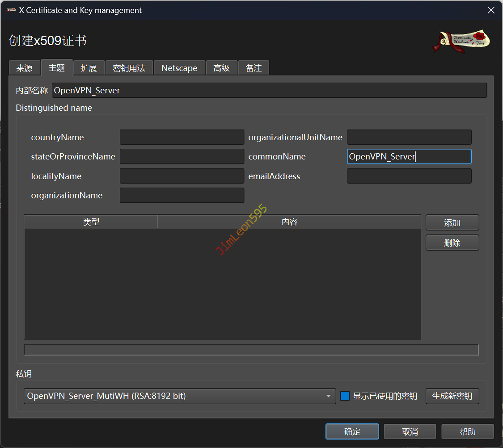This screenshot has height=448, width=503.
Task: Switch to the 扩展 tab
Action: point(89,68)
